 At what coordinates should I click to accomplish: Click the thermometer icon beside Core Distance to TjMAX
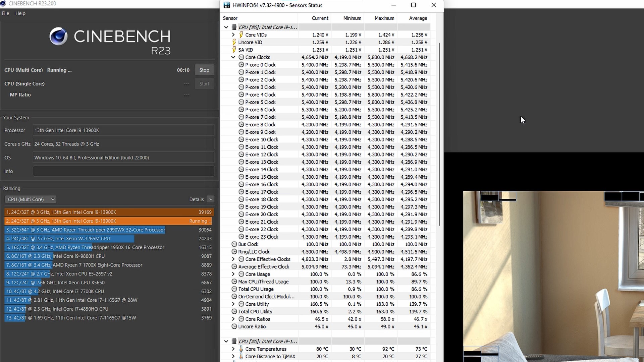click(x=241, y=356)
